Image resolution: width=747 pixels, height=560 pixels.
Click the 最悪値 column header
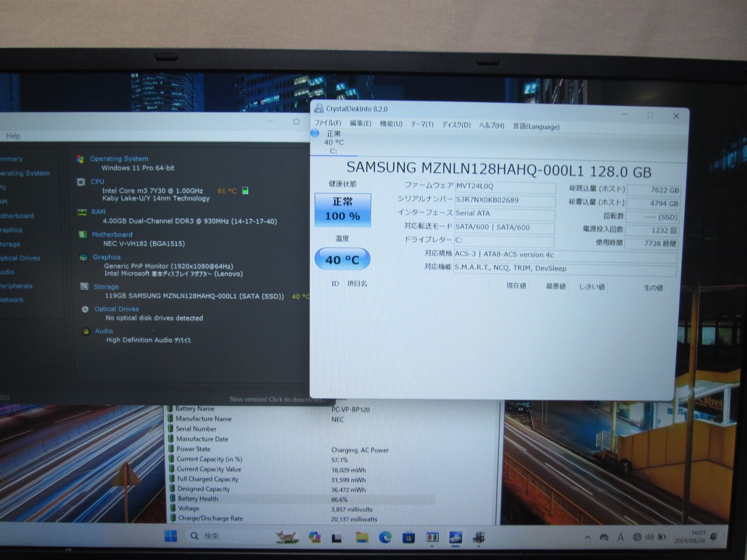(x=556, y=287)
